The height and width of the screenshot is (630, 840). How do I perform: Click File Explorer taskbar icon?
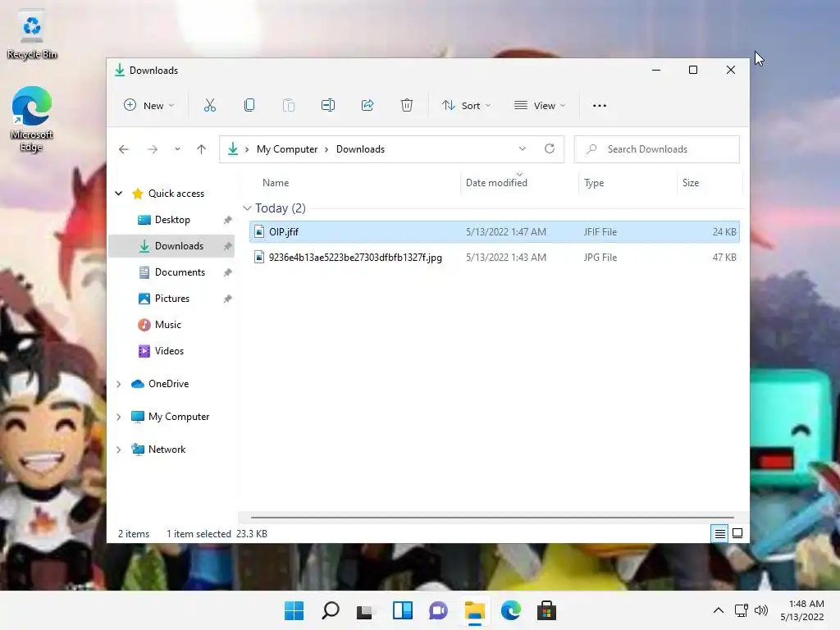(475, 610)
